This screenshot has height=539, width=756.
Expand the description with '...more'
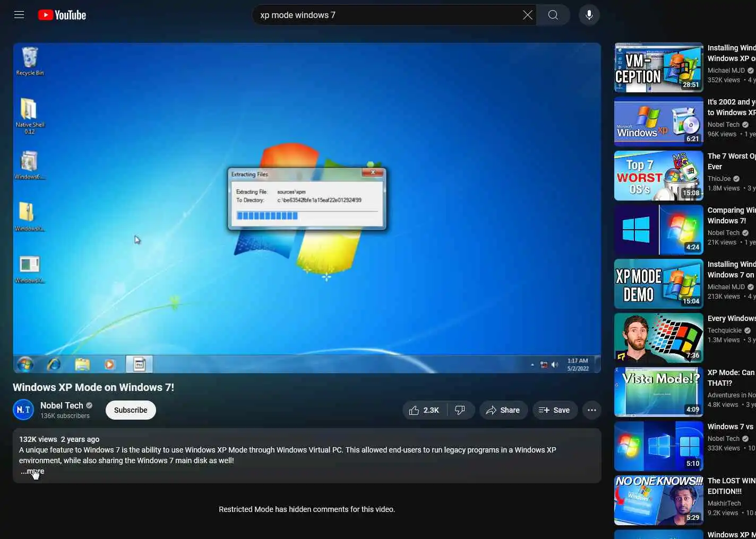pyautogui.click(x=32, y=471)
